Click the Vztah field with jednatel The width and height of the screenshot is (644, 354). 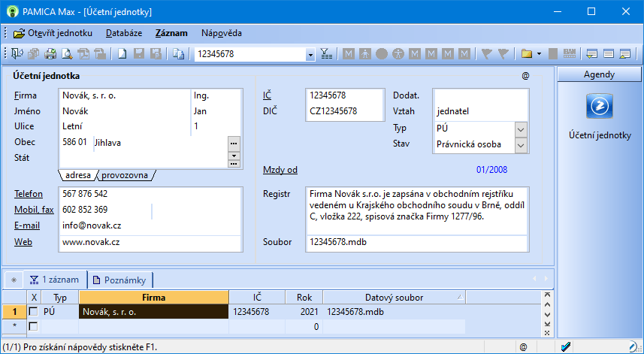[480, 111]
